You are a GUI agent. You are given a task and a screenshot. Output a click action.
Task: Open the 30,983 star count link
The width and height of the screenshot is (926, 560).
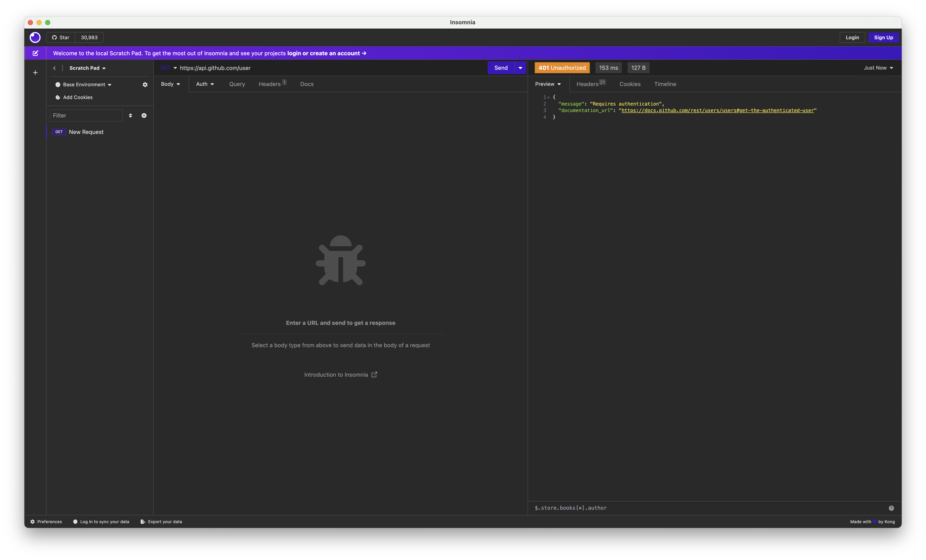pos(89,37)
